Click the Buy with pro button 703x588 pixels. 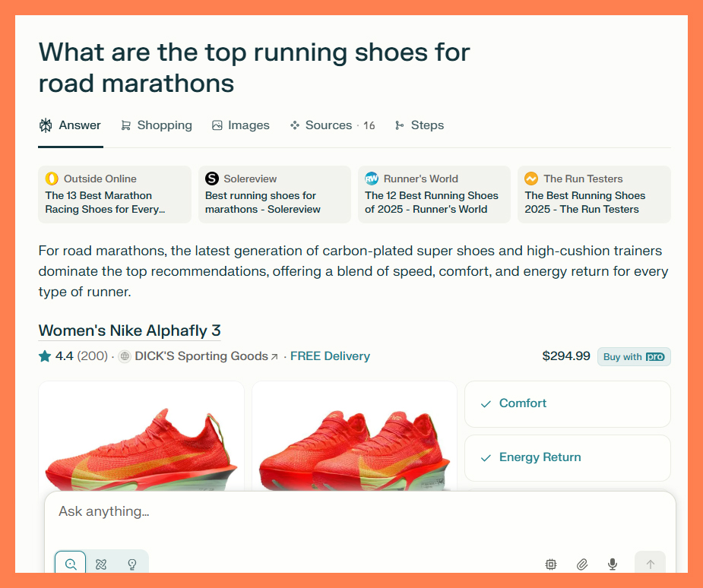pyautogui.click(x=633, y=356)
